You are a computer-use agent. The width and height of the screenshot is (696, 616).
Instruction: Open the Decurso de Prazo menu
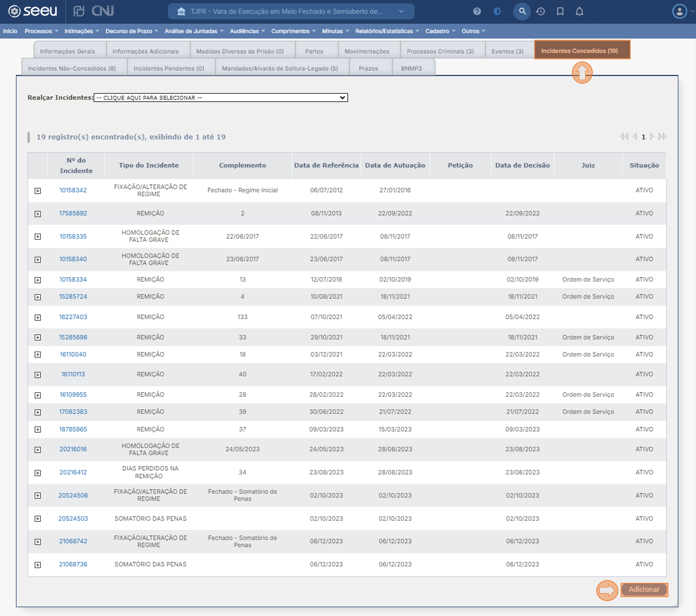(x=132, y=31)
